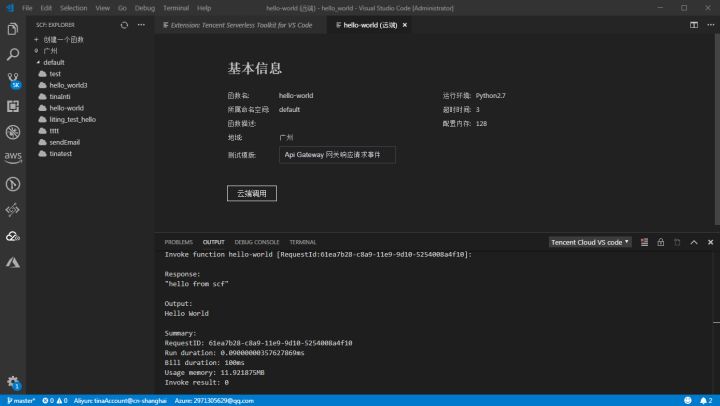Open the AWS toolkit view
Screen dimensions: 720x406
(13, 158)
